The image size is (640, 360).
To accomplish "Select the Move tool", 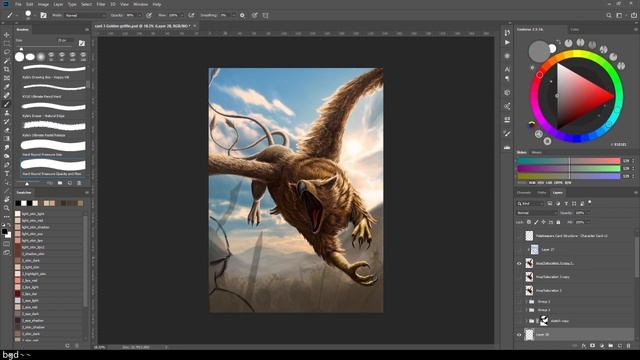I will [7, 35].
